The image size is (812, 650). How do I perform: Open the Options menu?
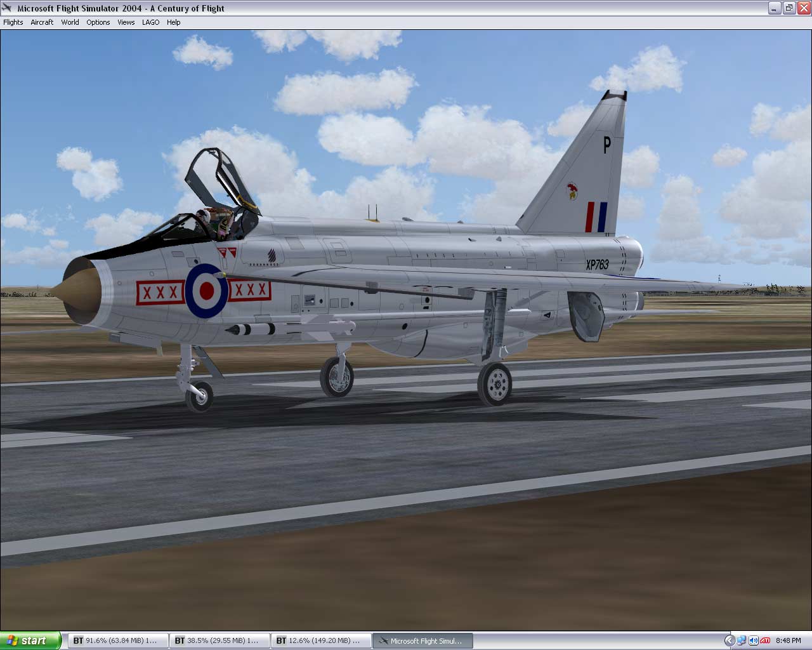98,22
